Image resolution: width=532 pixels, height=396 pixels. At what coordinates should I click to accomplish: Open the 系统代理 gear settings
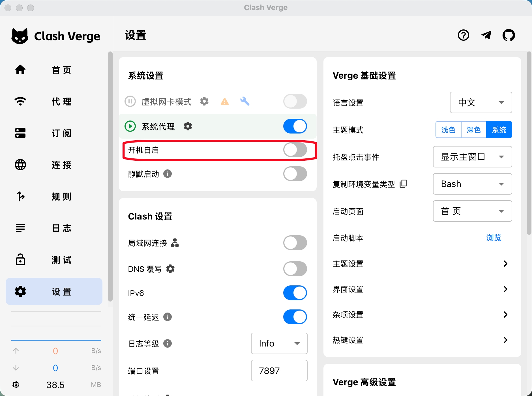tap(188, 126)
